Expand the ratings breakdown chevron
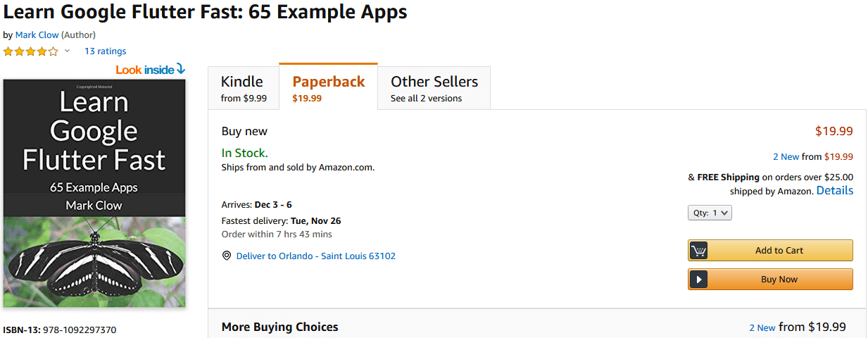The width and height of the screenshot is (868, 338). pyautogui.click(x=68, y=51)
